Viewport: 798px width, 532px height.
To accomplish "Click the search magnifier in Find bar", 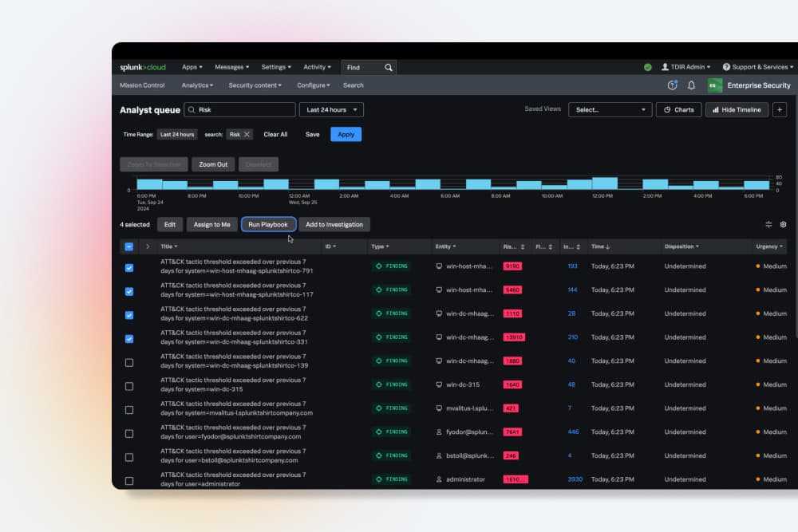I will click(x=389, y=67).
